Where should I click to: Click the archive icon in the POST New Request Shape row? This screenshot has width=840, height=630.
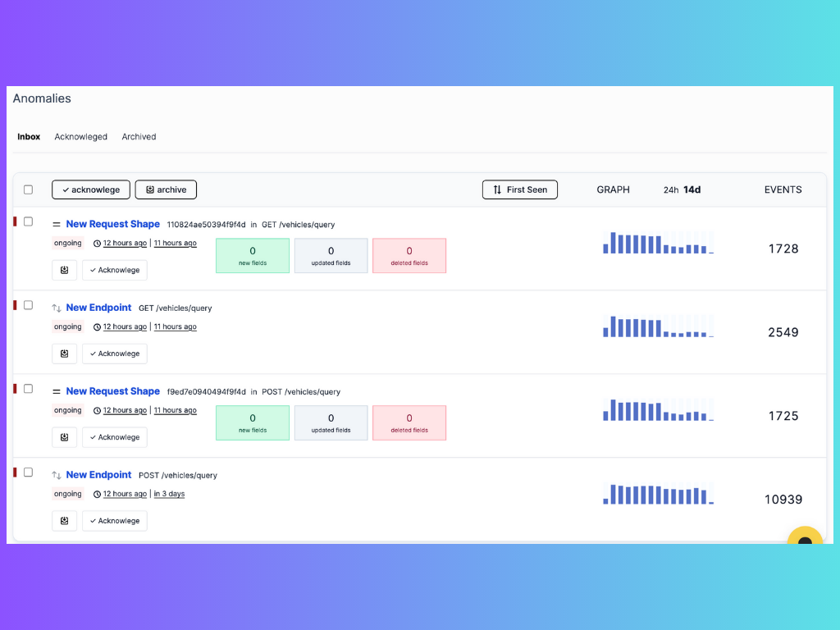[x=64, y=436]
